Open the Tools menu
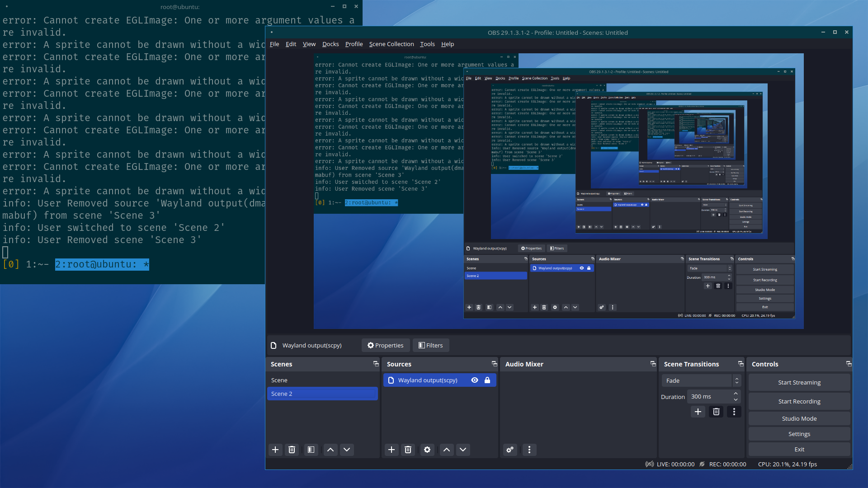Image resolution: width=868 pixels, height=488 pixels. click(x=427, y=44)
